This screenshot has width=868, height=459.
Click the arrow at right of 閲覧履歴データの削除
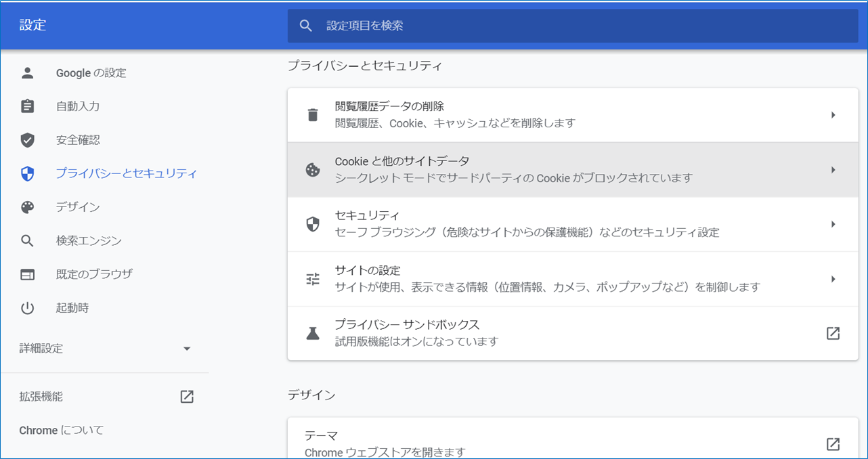[x=833, y=115]
